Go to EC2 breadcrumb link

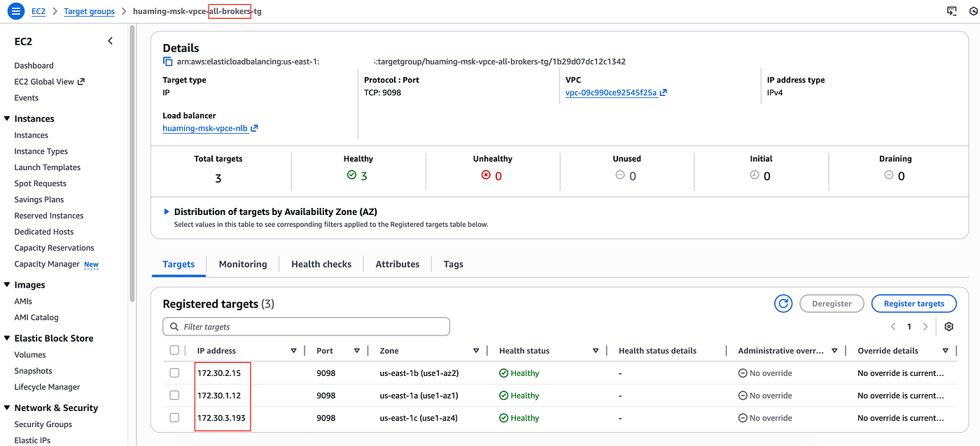(x=38, y=11)
